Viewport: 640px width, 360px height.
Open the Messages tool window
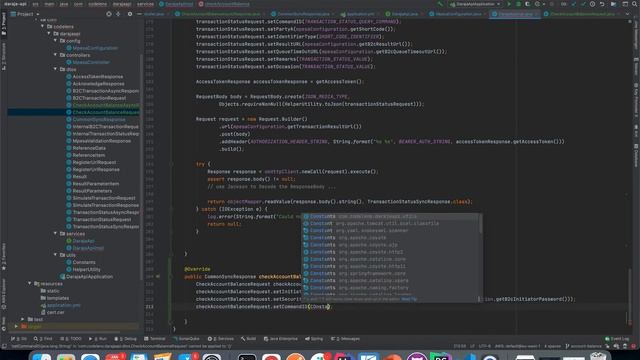point(345,339)
